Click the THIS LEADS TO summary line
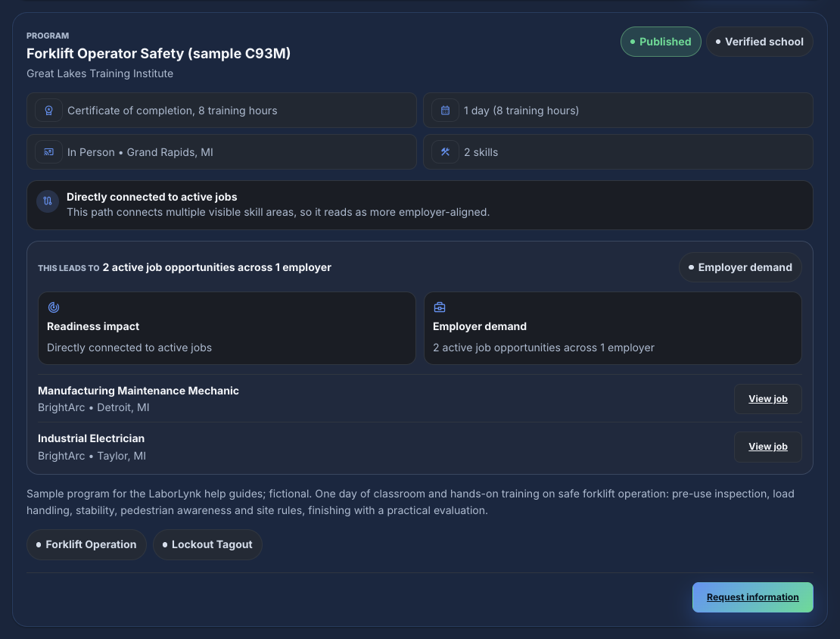840x639 pixels. point(185,267)
